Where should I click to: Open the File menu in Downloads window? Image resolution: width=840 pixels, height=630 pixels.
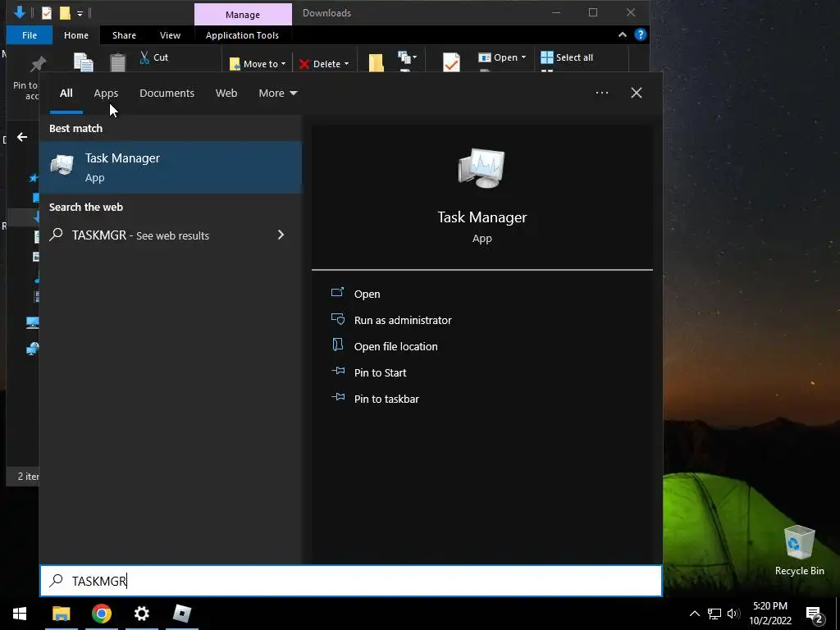30,35
